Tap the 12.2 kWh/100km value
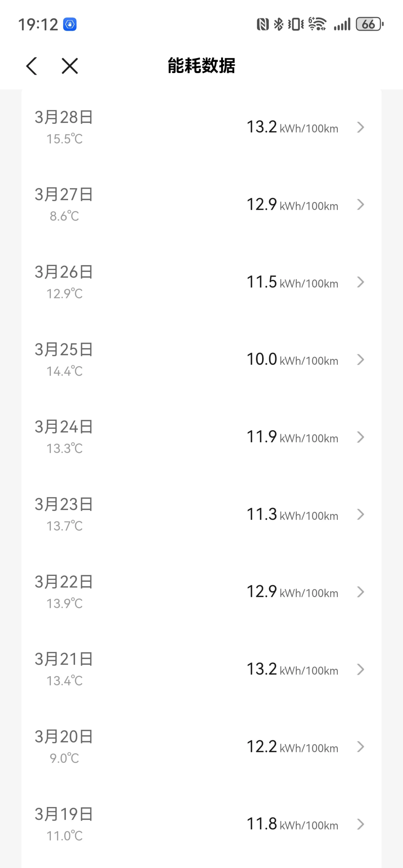The width and height of the screenshot is (403, 868). (x=292, y=747)
